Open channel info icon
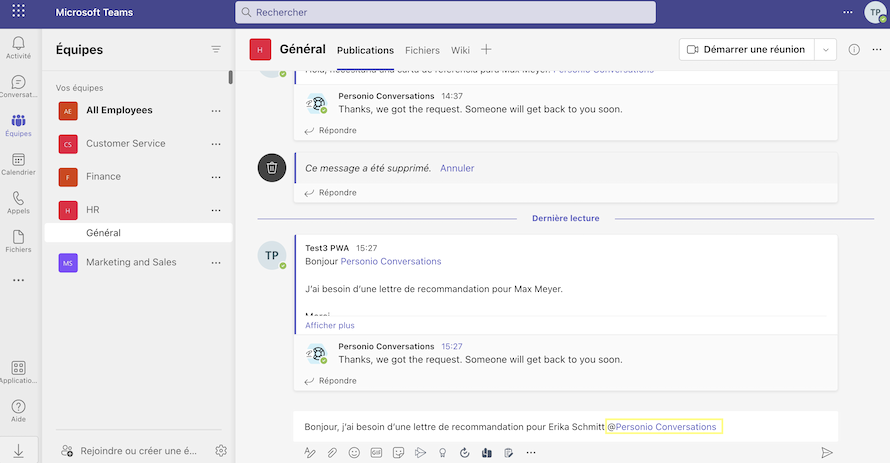Screen dimensions: 890x463 (854, 49)
